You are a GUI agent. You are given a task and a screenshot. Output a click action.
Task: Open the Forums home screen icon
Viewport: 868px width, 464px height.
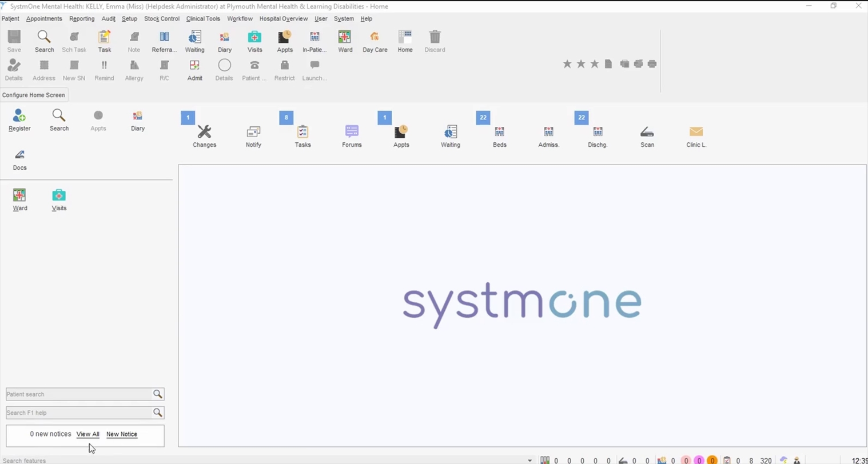(x=352, y=137)
